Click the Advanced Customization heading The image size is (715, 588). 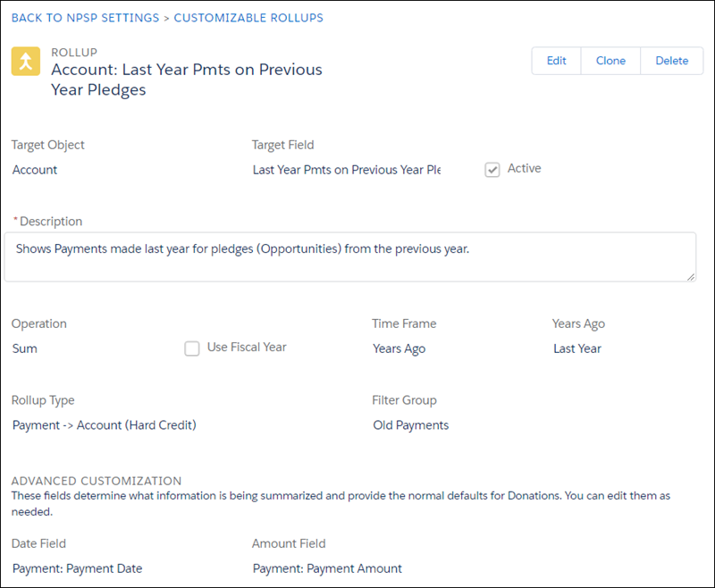click(97, 481)
